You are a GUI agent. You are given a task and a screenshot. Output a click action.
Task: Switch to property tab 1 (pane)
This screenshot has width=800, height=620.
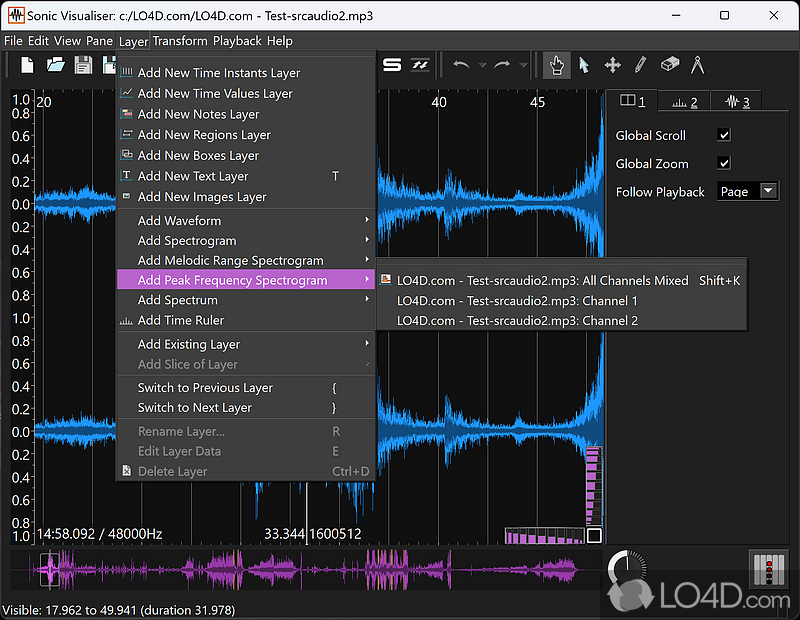[632, 101]
